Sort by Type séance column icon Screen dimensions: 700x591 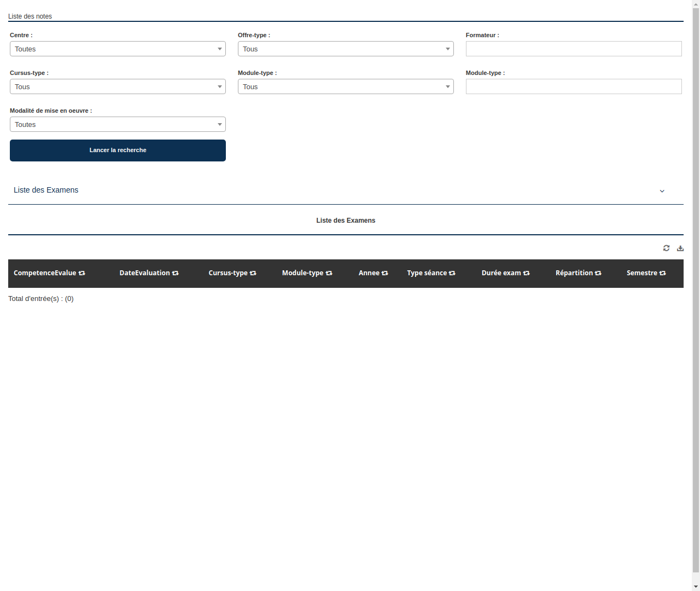tap(452, 273)
